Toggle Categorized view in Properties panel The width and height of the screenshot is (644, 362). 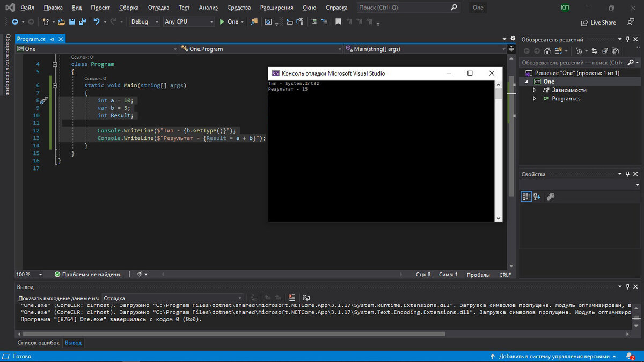pos(526,197)
